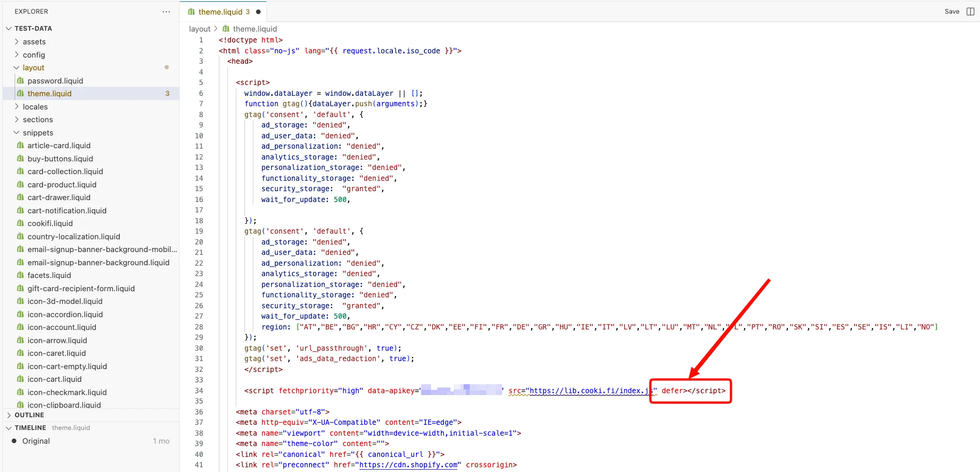Open card-product.liquid snippet
980x472 pixels.
(62, 185)
